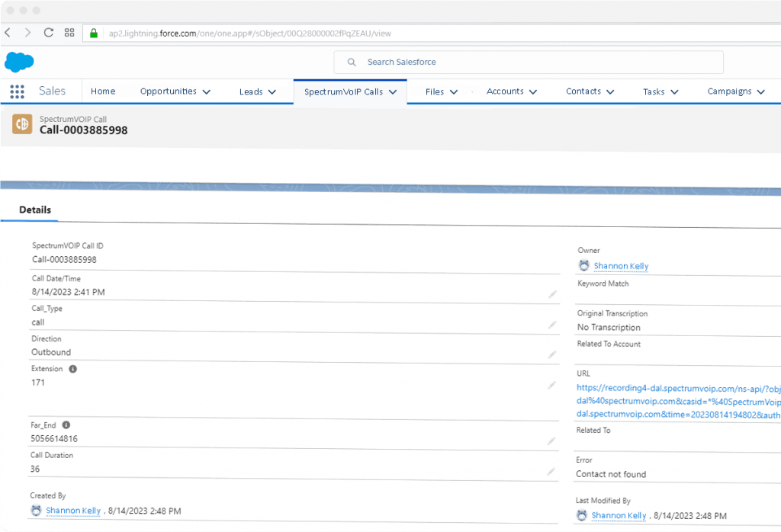Open the App Launcher grid icon
The width and height of the screenshot is (781, 532).
click(16, 91)
